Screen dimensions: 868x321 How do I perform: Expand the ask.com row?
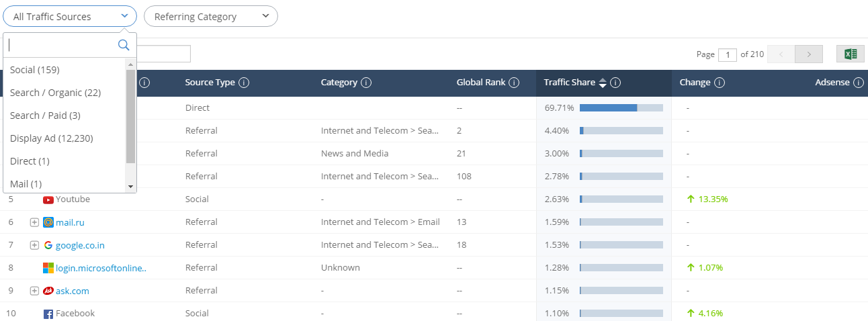click(x=34, y=291)
